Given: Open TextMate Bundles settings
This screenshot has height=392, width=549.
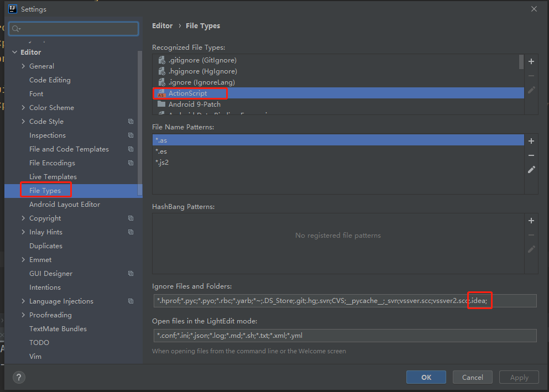Looking at the screenshot, I should coord(57,328).
